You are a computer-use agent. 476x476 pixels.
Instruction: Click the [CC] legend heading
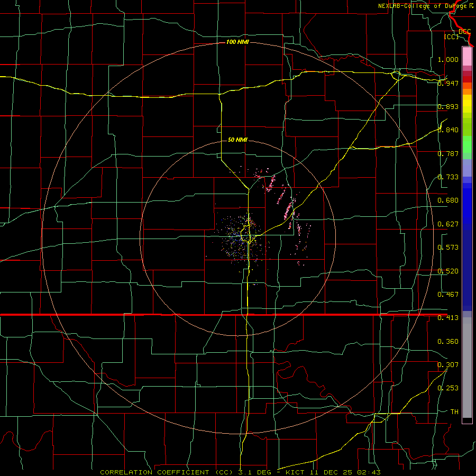[451, 36]
